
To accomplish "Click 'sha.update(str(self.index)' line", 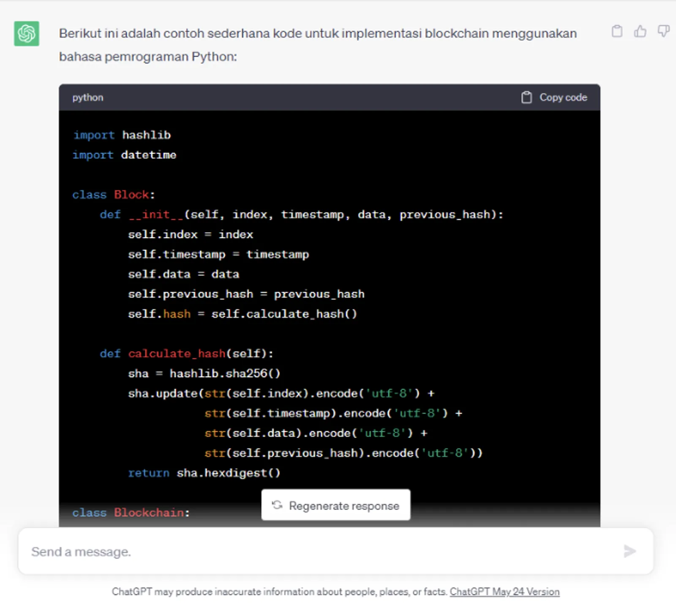I will pyautogui.click(x=281, y=393).
